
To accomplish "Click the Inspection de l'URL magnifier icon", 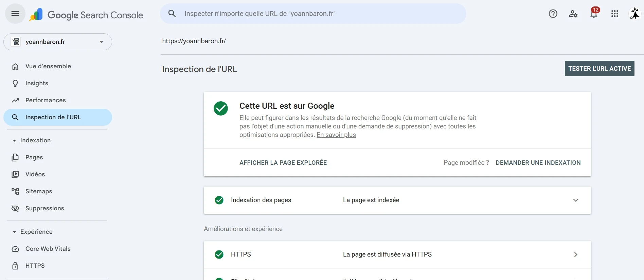I will point(15,117).
